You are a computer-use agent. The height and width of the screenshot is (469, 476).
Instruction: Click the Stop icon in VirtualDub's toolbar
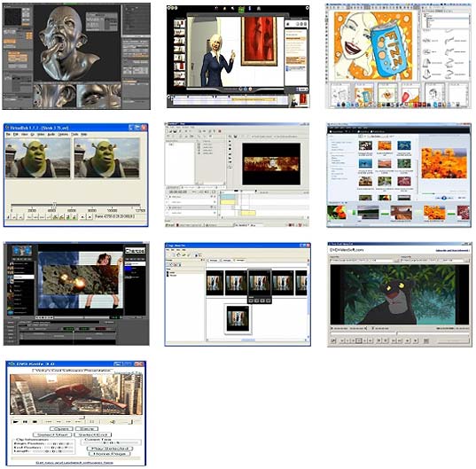point(8,216)
